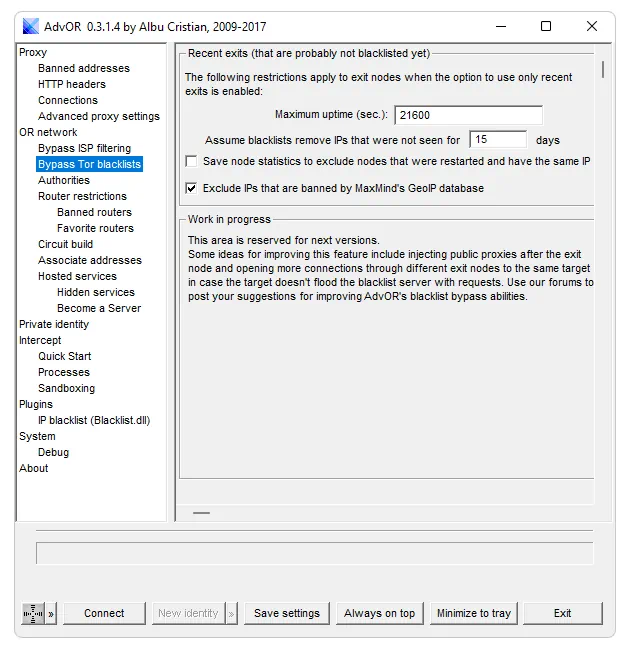This screenshot has height=652, width=628.
Task: Open Bypass ISP filtering page
Action: [84, 148]
